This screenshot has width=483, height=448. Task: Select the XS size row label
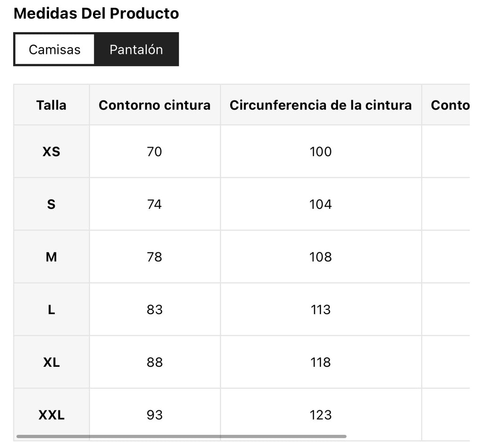(51, 151)
